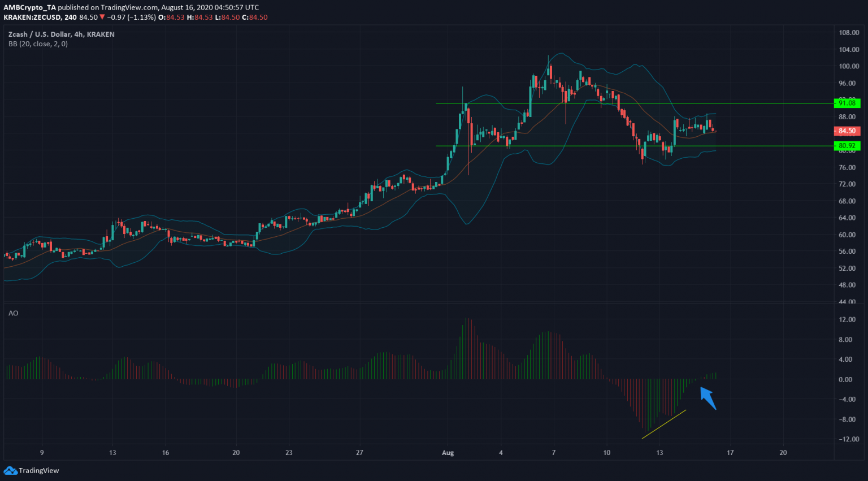Click the 27 date on time axis
This screenshot has height=481, width=868.
pos(359,452)
